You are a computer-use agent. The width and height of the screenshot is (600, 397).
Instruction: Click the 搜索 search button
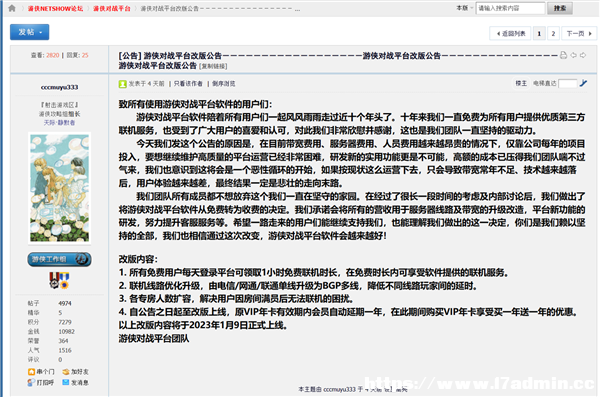pos(560,8)
